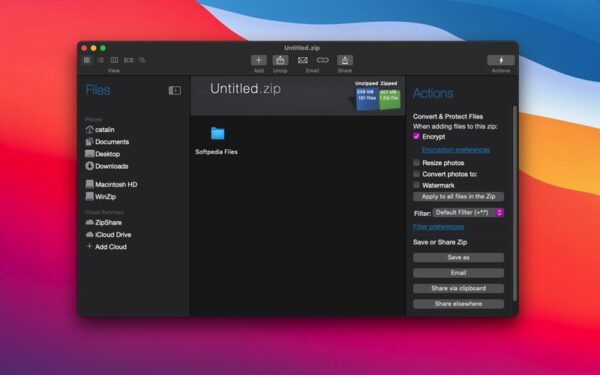Click the chain link toolbar icon
Viewport: 600px width, 375px height.
323,60
